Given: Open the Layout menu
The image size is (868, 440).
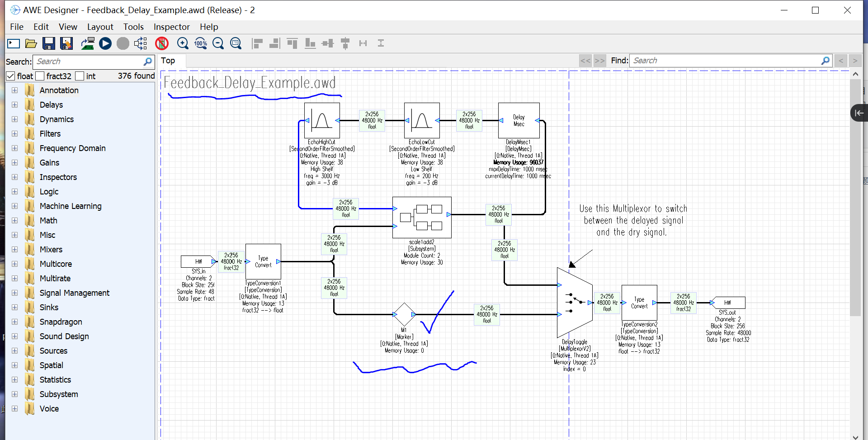Looking at the screenshot, I should [100, 27].
